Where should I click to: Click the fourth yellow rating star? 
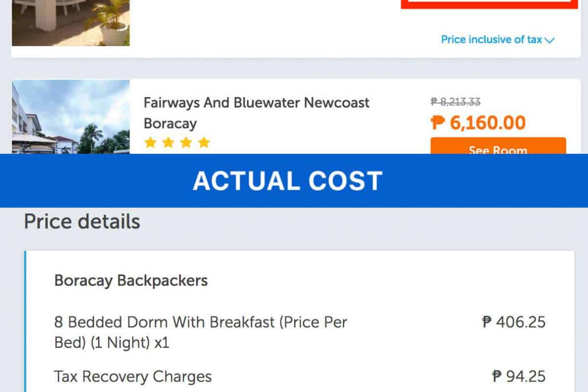(204, 143)
